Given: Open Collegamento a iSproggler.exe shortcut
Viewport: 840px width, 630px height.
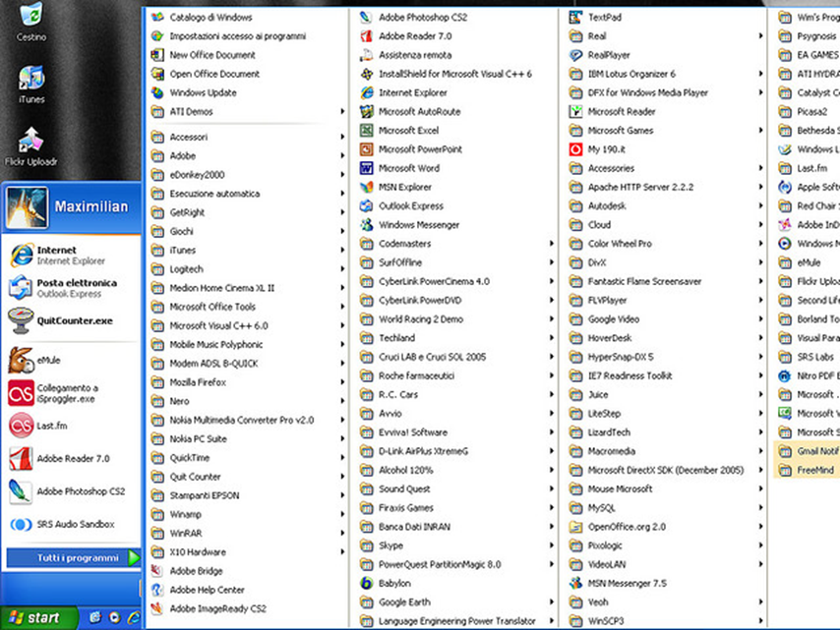Looking at the screenshot, I should click(x=53, y=393).
